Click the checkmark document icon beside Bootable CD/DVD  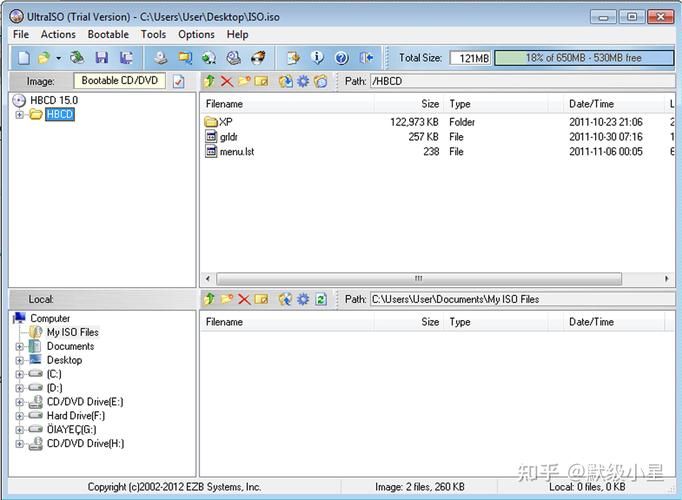point(179,81)
